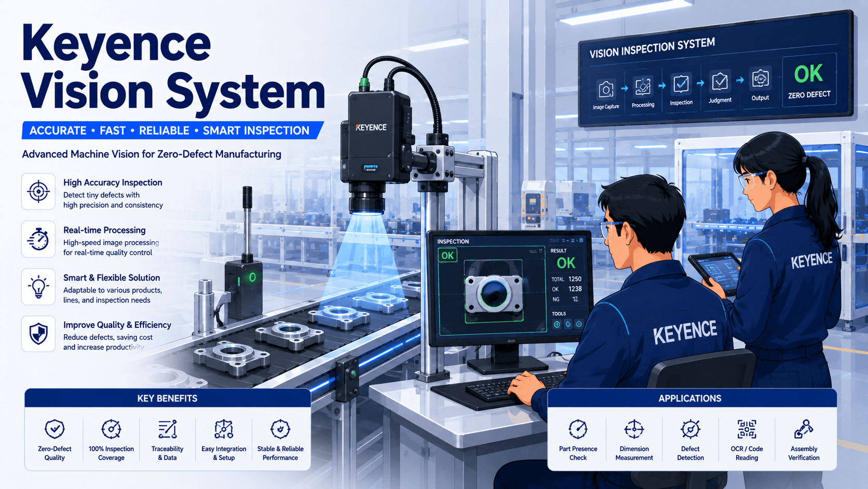The height and width of the screenshot is (489, 868).
Task: Click the Image Capture camera icon on wall display
Action: (606, 90)
